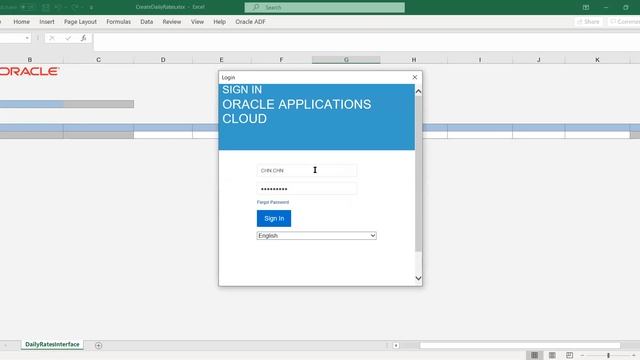Open the Insert ribbon tab
640x360 pixels.
pyautogui.click(x=47, y=22)
